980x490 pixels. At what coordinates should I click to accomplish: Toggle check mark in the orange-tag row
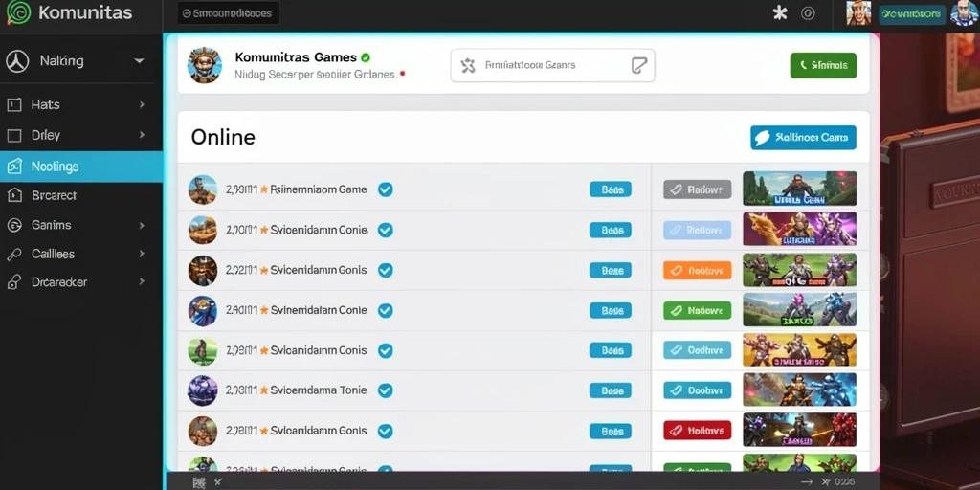386,270
